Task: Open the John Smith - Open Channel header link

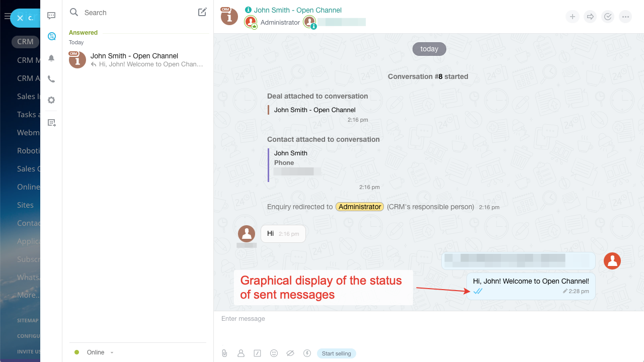Action: coord(297,10)
